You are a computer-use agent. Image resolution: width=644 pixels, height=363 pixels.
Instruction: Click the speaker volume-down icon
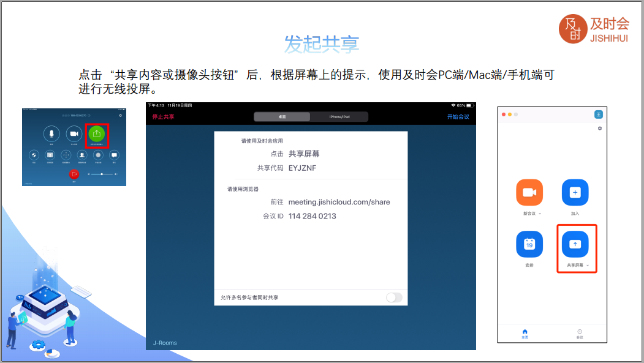tap(88, 174)
